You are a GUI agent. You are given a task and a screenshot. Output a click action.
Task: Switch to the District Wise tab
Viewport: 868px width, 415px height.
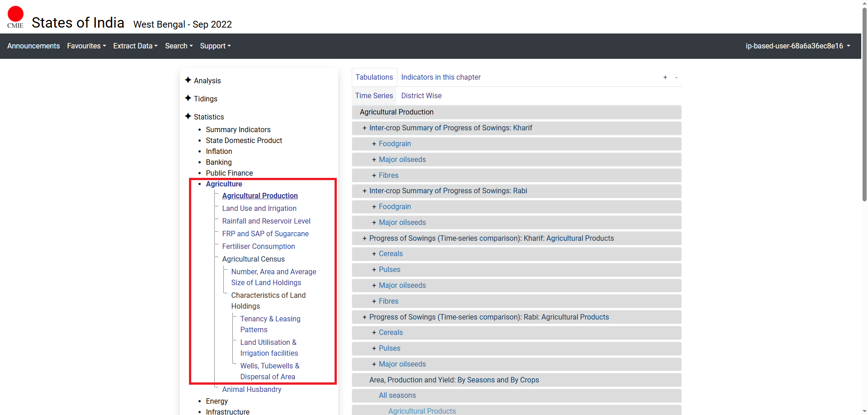[x=421, y=95]
